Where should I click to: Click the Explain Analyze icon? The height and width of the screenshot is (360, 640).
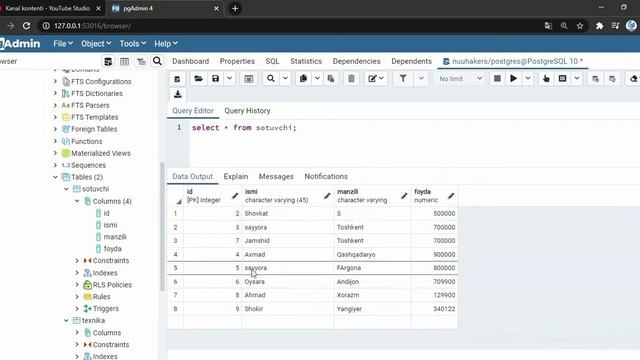tap(562, 78)
